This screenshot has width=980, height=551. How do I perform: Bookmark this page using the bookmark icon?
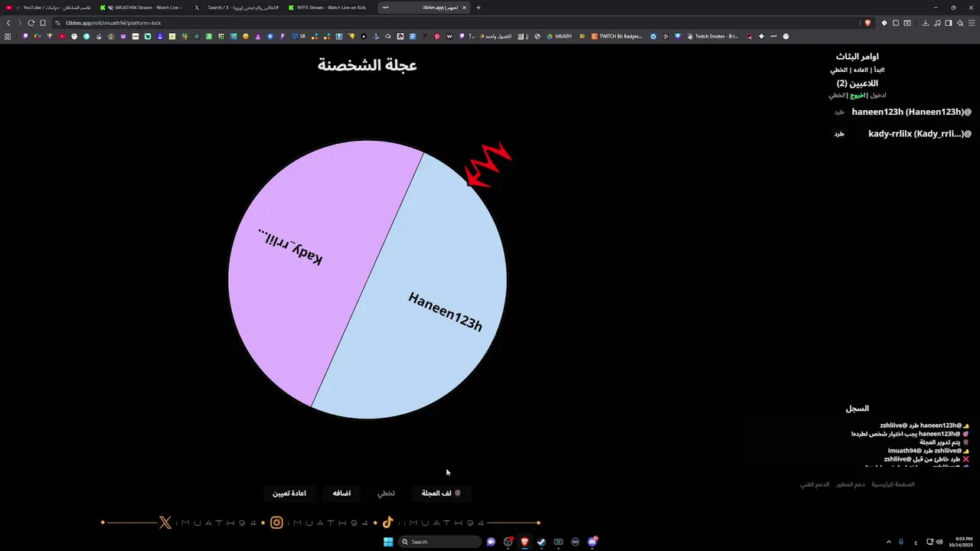[43, 23]
